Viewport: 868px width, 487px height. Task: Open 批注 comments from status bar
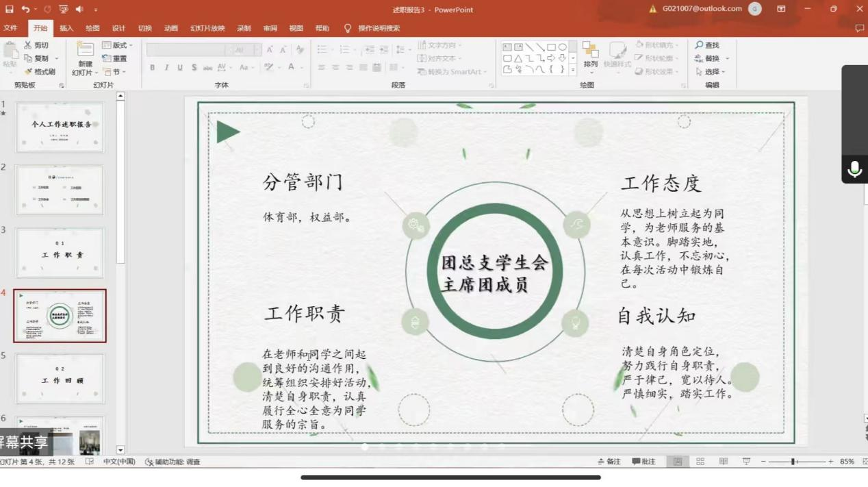(x=643, y=462)
